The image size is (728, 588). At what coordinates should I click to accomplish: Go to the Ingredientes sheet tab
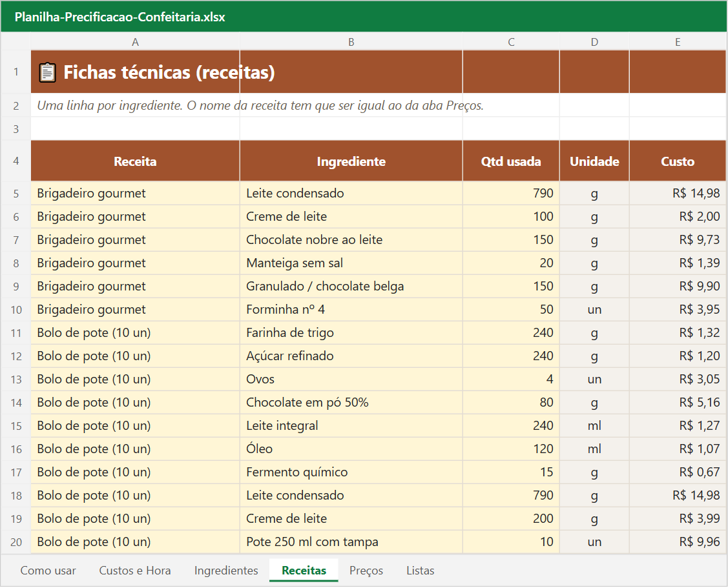click(226, 571)
